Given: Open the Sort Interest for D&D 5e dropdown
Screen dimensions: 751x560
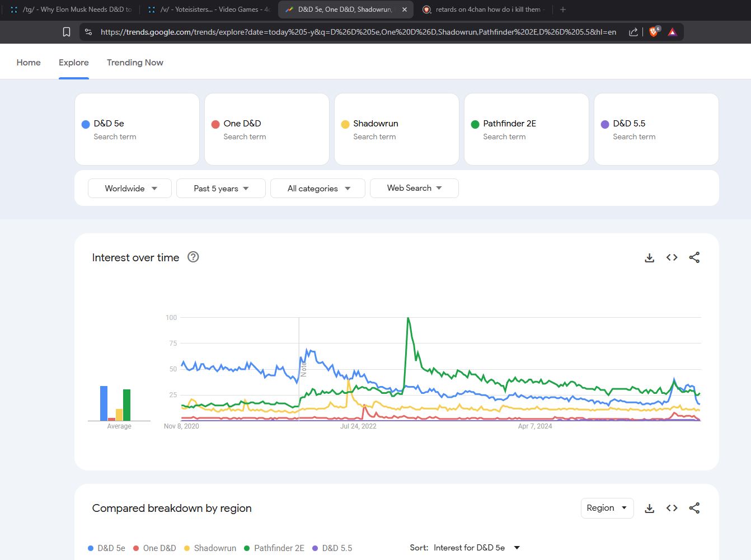Looking at the screenshot, I should click(477, 548).
